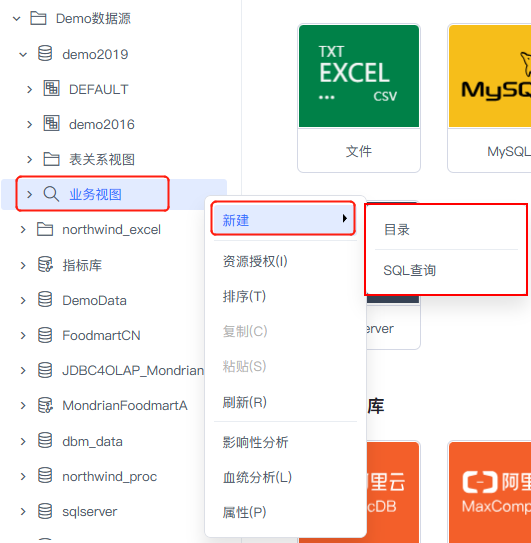Collapse the Demo数据源 folder
531x543 pixels.
[17, 19]
